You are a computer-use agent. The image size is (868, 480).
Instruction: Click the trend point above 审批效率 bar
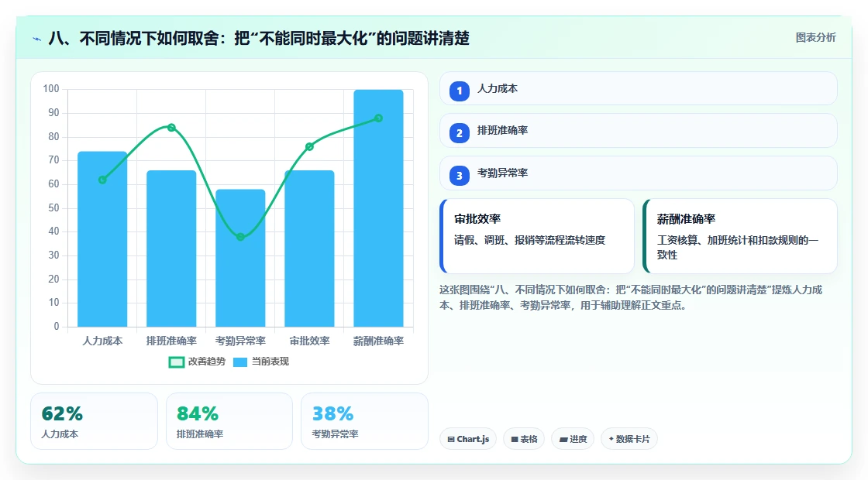[309, 146]
